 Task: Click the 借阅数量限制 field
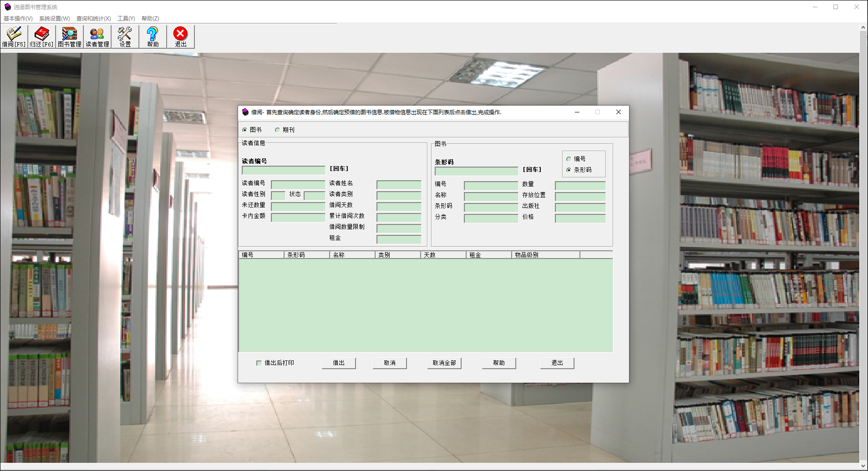tap(399, 228)
